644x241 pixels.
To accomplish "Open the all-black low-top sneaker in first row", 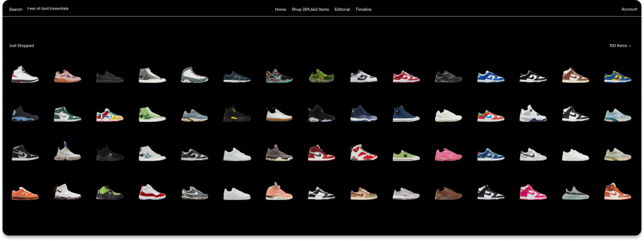I will pos(110,77).
